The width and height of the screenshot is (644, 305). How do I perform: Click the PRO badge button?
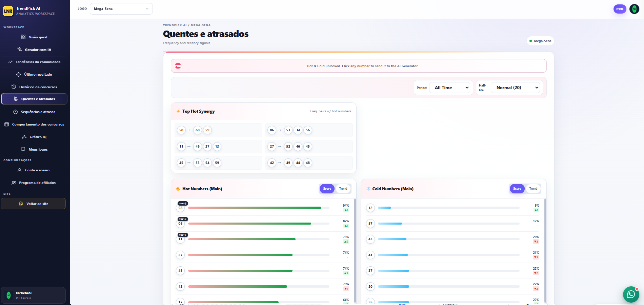[x=620, y=9]
